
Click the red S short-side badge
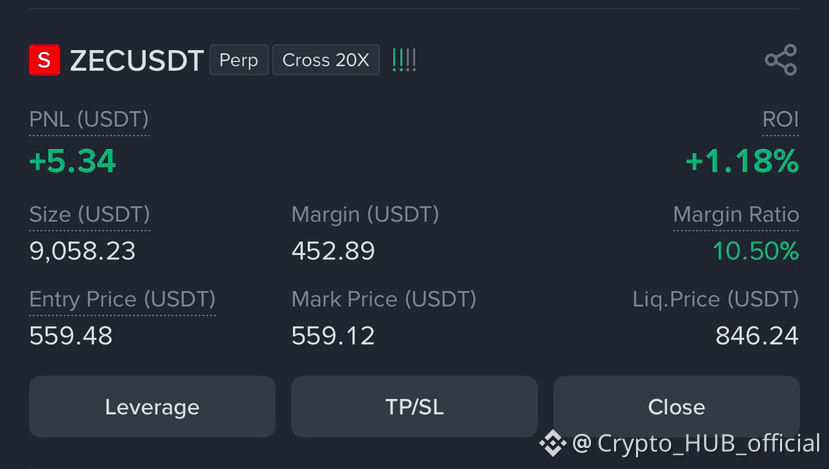pos(44,60)
